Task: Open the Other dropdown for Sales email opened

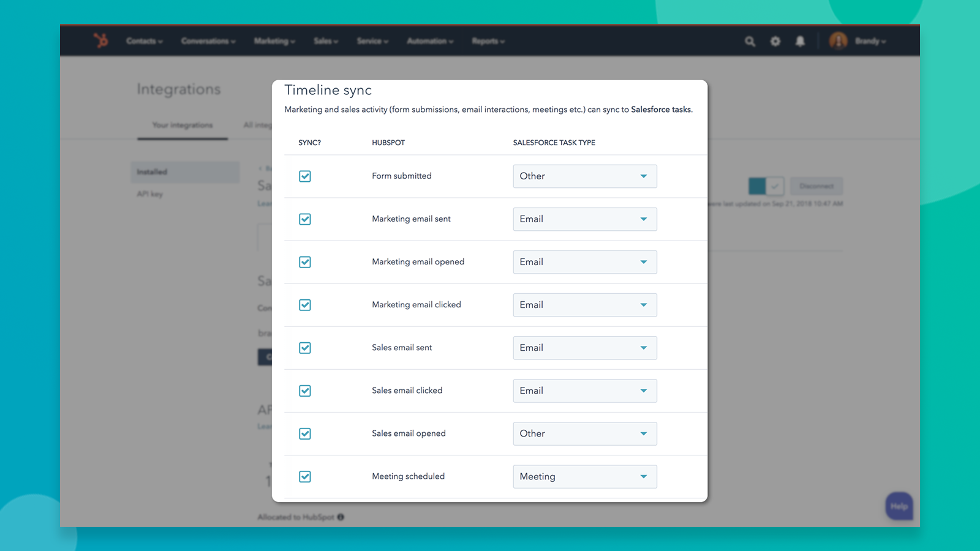Action: coord(584,433)
